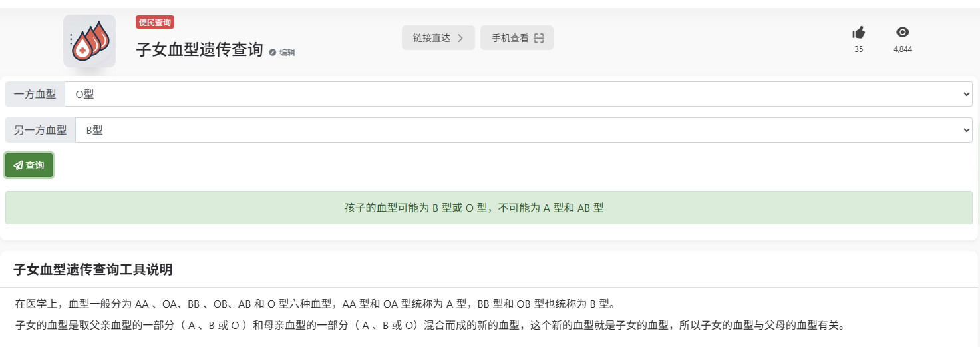Click the green 查询 submit button
This screenshot has height=347, width=980.
point(29,165)
